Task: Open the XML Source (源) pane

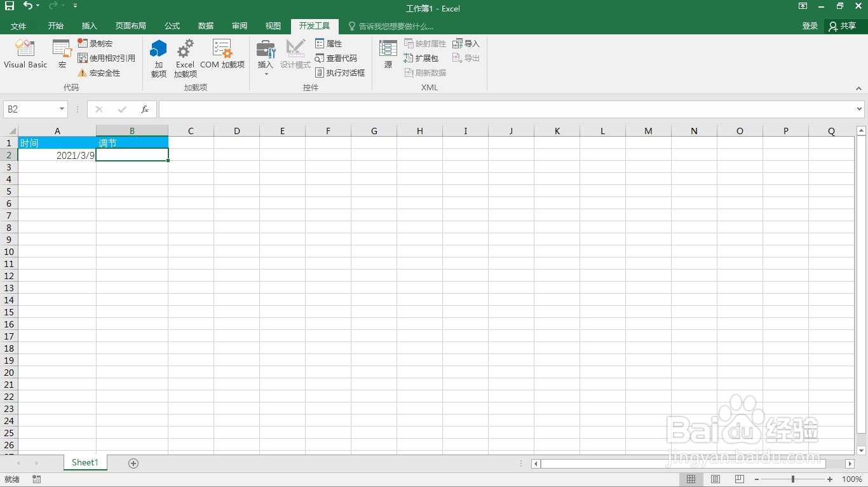Action: pyautogui.click(x=388, y=55)
